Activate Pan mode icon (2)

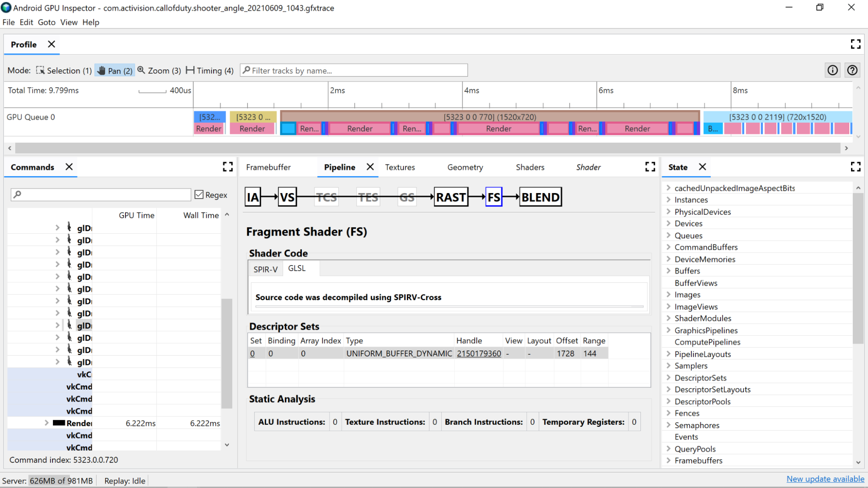coord(115,70)
